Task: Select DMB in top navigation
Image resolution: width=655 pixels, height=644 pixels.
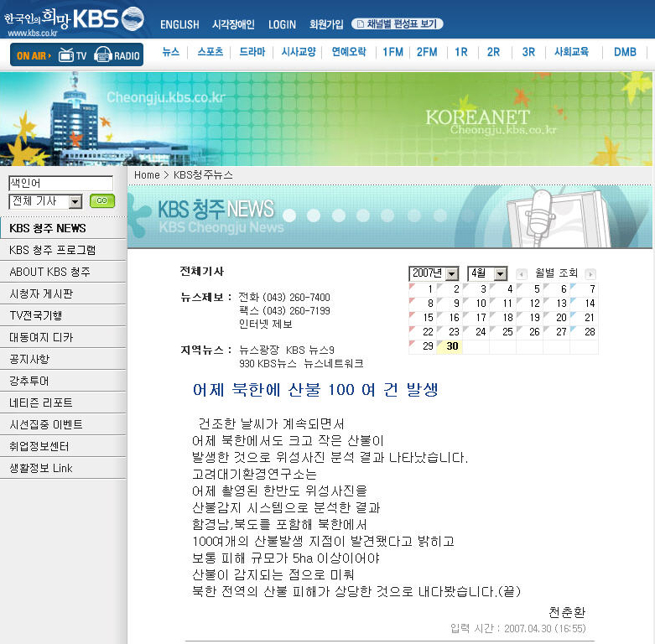Action: [x=625, y=52]
